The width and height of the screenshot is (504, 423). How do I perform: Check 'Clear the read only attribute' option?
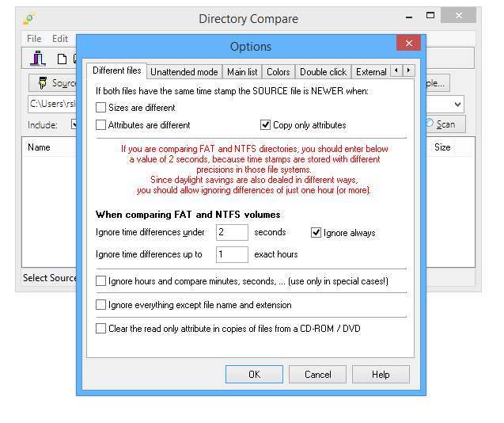point(101,329)
